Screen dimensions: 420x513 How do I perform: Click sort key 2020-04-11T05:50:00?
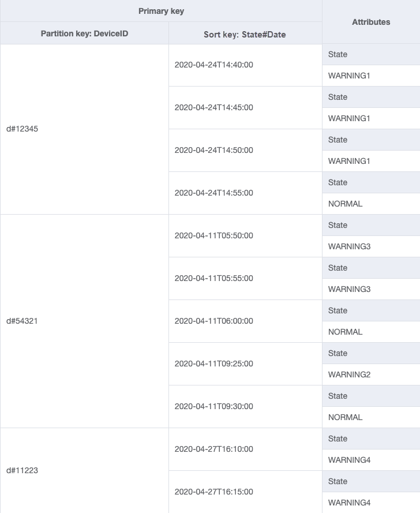coord(213,235)
